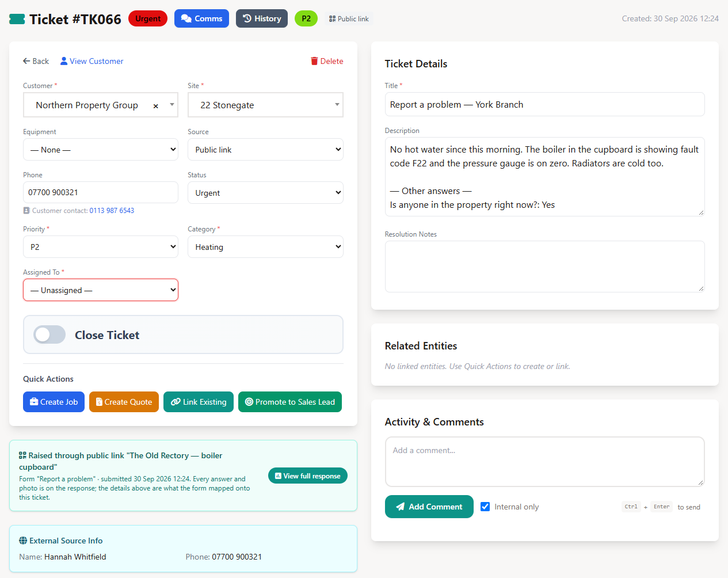
Task: Click Create Job quick action
Action: point(54,402)
